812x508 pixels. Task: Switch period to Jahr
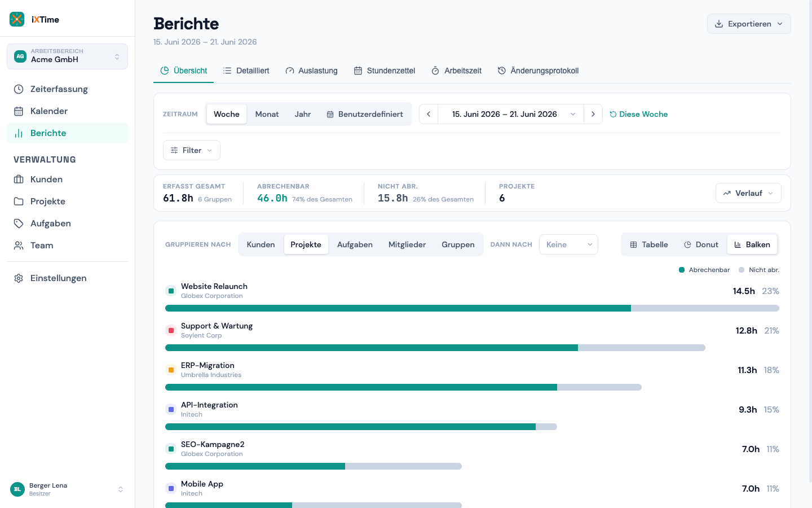pyautogui.click(x=303, y=114)
